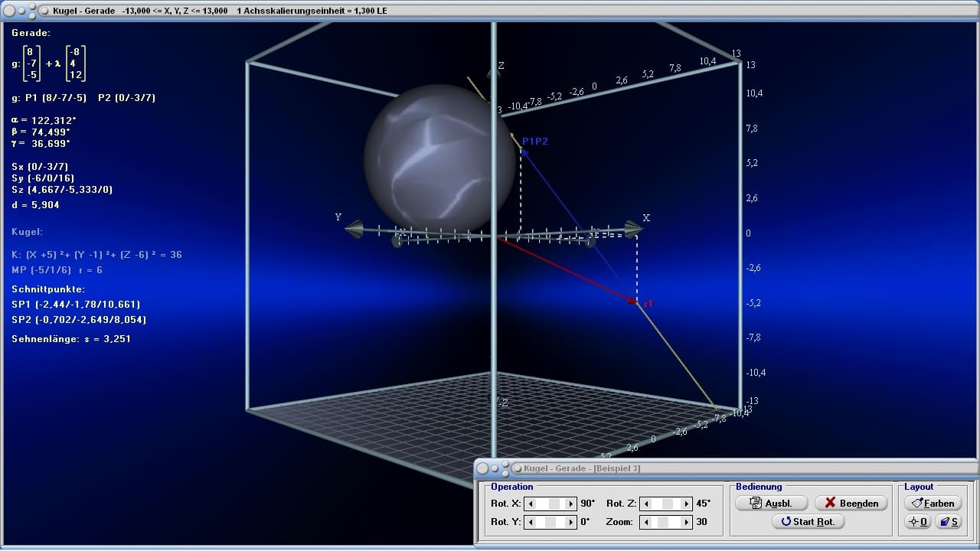Click the Rot. Z slider track

[x=665, y=504]
